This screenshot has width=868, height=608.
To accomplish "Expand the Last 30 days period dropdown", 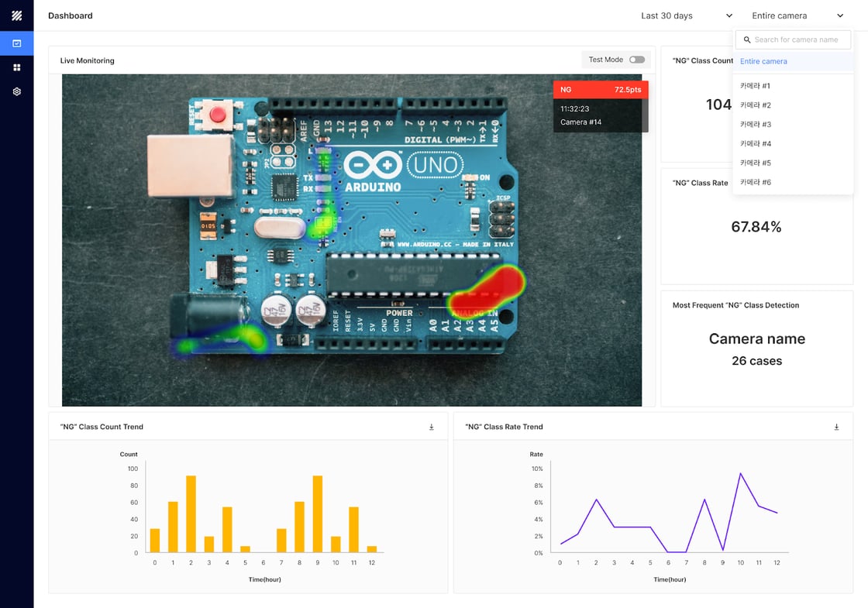I will coord(686,15).
